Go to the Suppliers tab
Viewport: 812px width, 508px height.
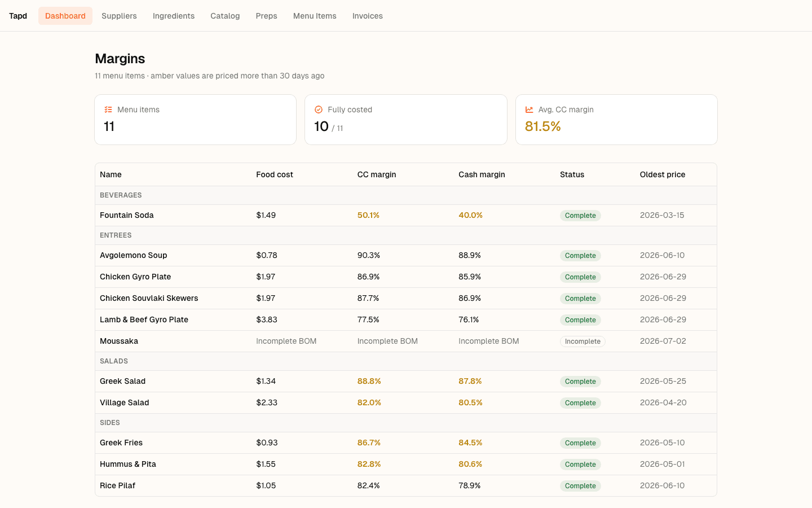(119, 16)
